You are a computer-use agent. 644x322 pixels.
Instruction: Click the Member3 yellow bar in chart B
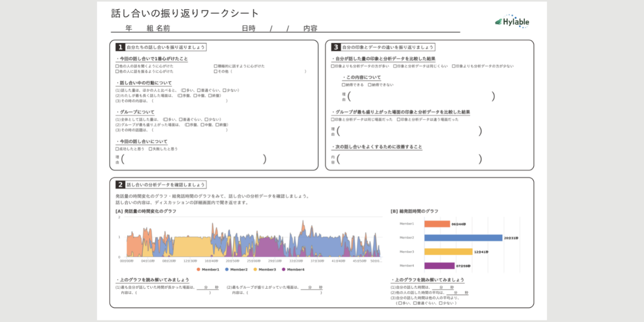448,252
